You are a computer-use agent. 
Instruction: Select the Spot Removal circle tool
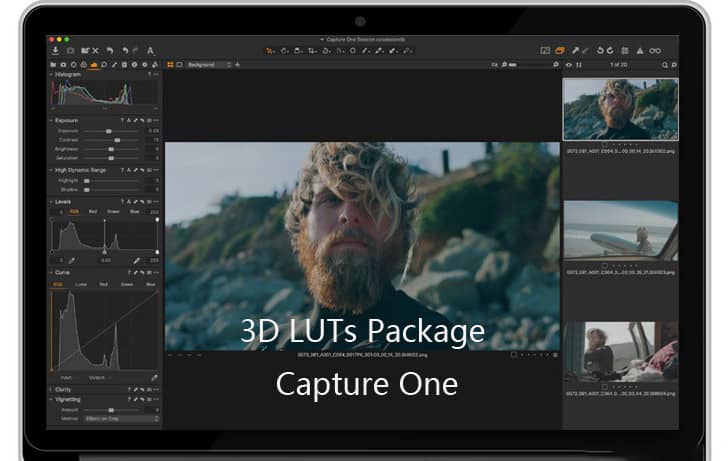click(x=353, y=51)
